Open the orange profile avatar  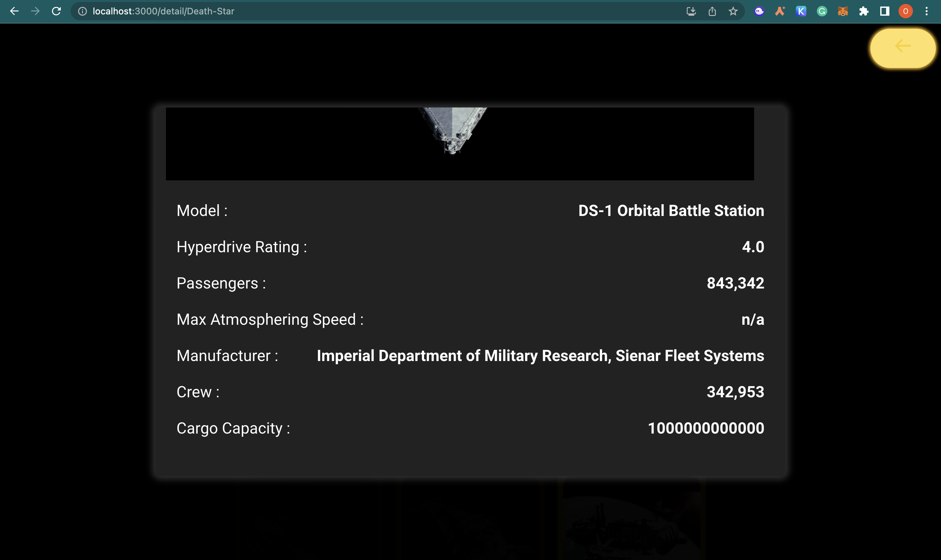905,11
